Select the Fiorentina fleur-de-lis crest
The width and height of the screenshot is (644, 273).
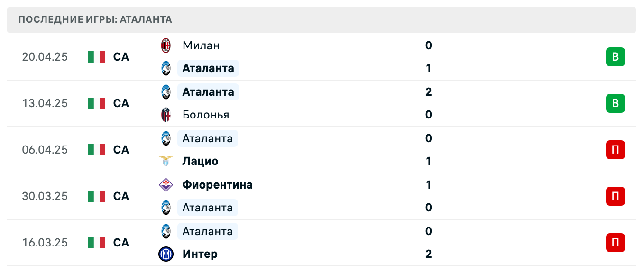(166, 185)
